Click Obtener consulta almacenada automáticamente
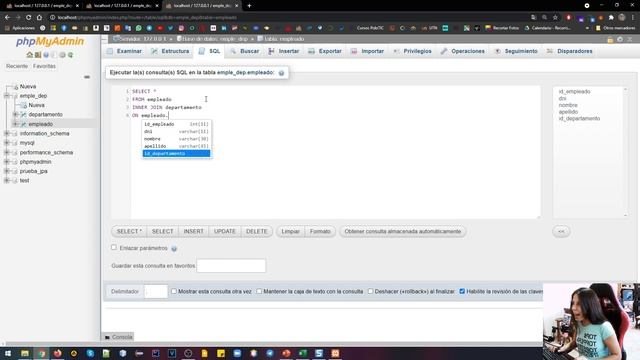This screenshot has width=640, height=360. 402,231
